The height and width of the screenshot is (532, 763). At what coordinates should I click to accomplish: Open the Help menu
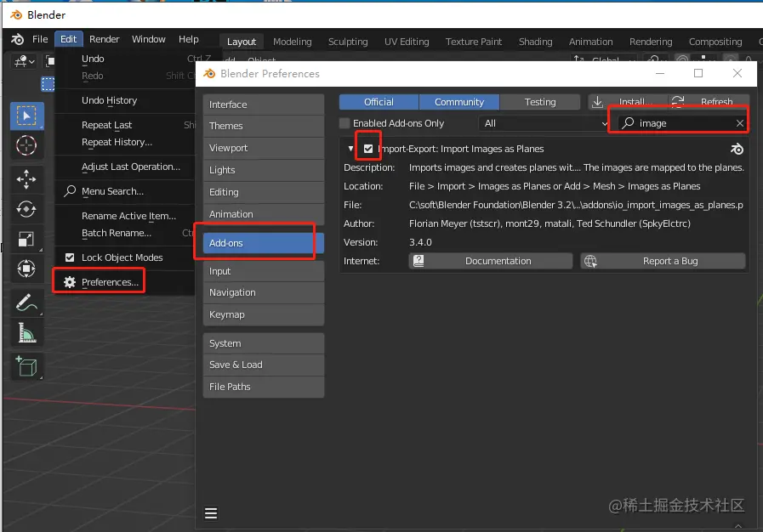[188, 39]
